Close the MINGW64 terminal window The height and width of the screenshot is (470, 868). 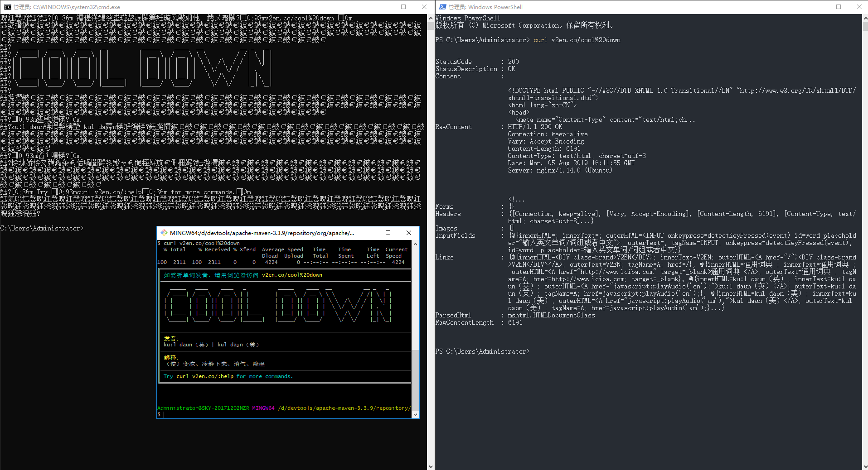click(409, 233)
